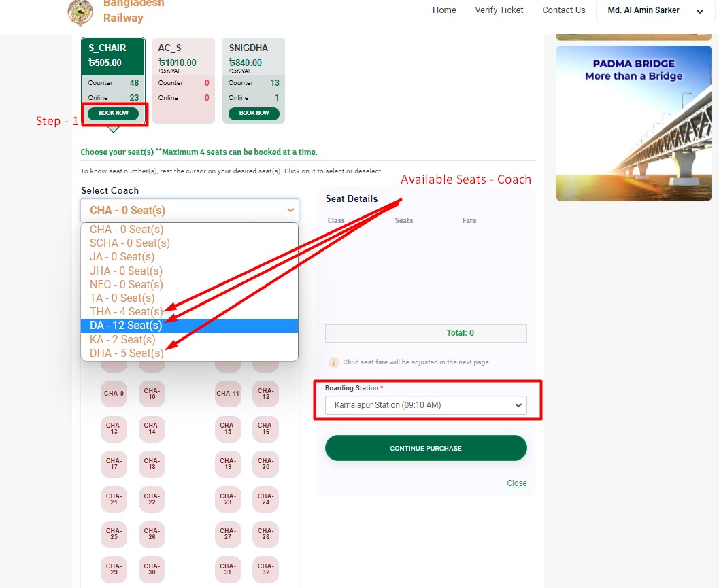
Task: Open the Padma Bridge banner image
Action: pyautogui.click(x=634, y=123)
